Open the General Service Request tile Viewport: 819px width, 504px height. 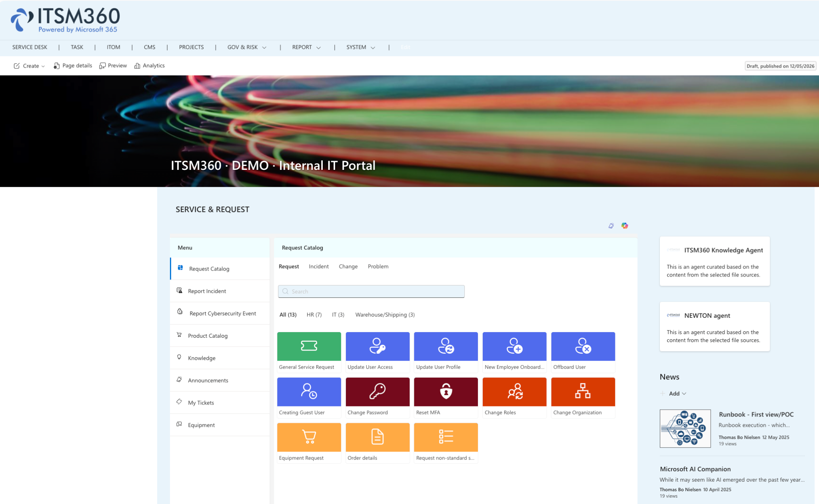pos(309,352)
